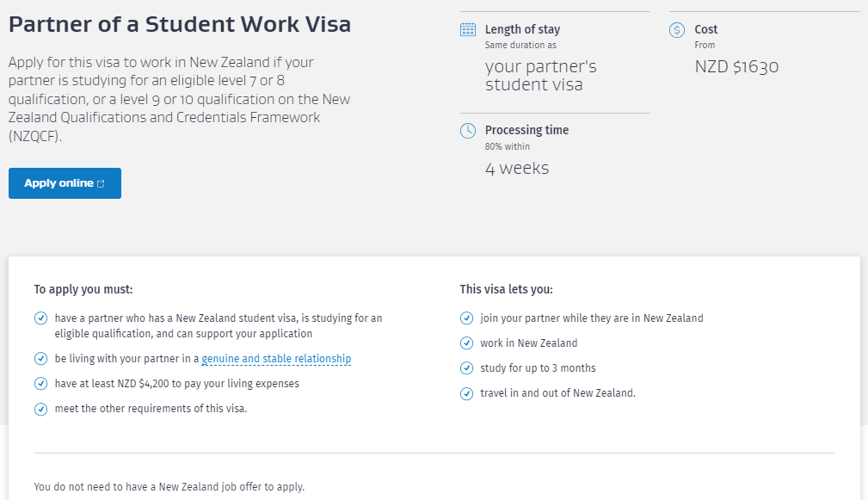868x500 pixels.
Task: Click the clock icon beside Processing time
Action: 468,131
